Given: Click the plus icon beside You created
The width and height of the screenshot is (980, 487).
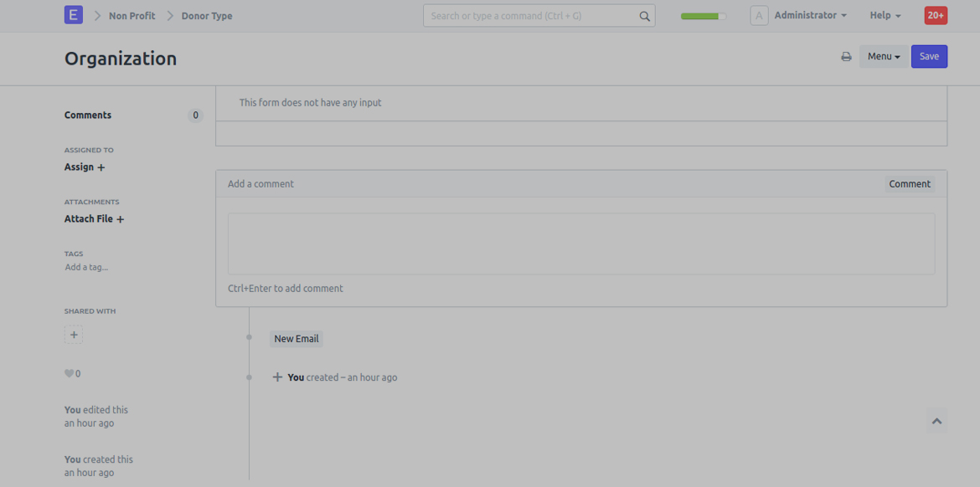Looking at the screenshot, I should coord(277,377).
